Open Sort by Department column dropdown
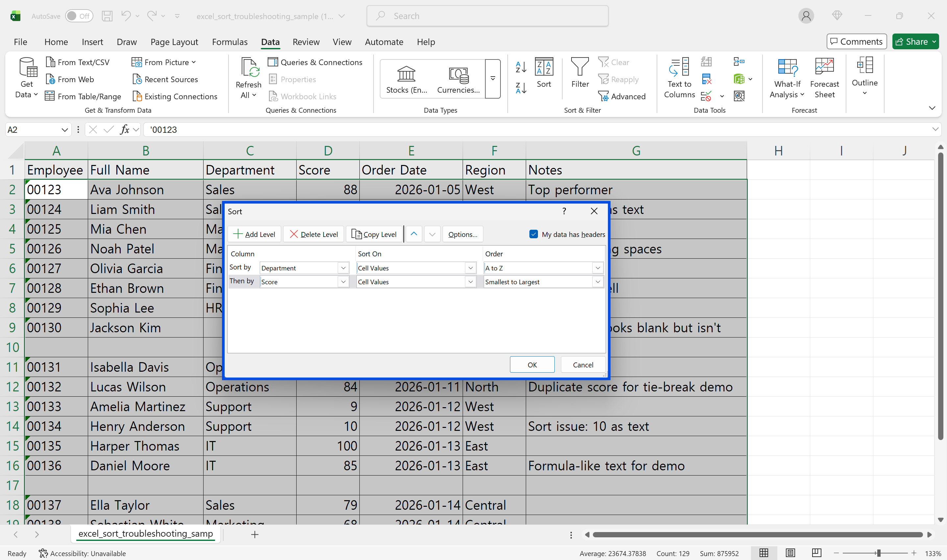This screenshot has width=947, height=560. pos(343,268)
